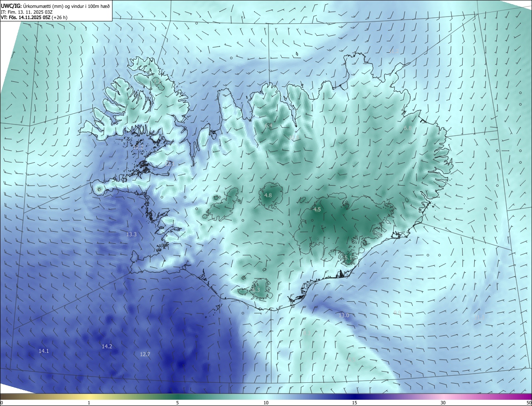Click the 15 label on the colour scale
Viewport: 532px width, 406px height.
point(355,403)
